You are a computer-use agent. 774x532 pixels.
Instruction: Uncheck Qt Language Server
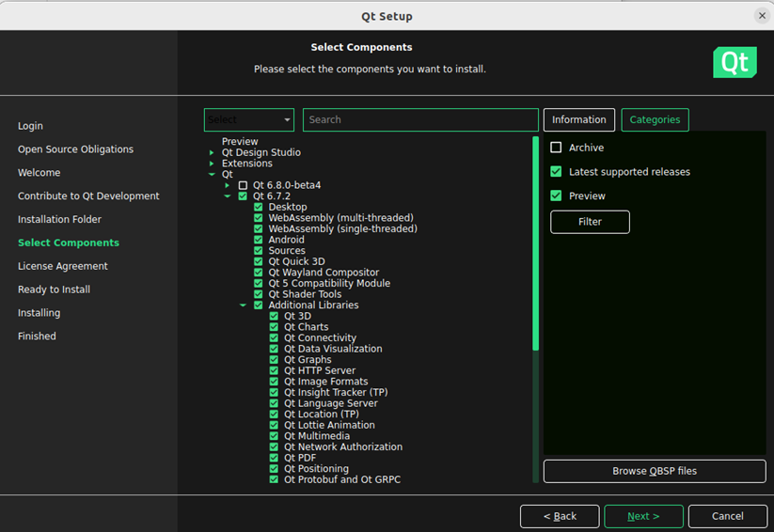click(x=274, y=403)
